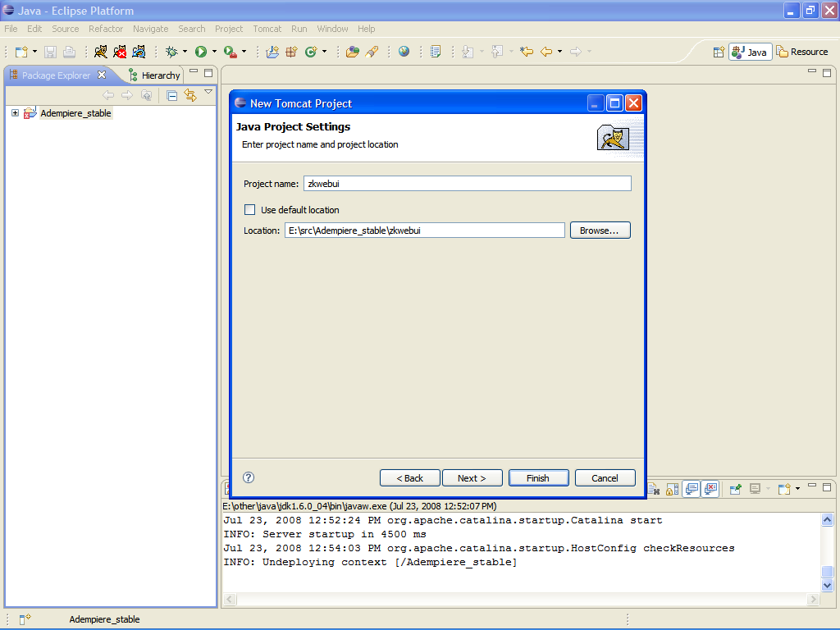Close the Package Explorer tab
The width and height of the screenshot is (840, 630).
(102, 75)
